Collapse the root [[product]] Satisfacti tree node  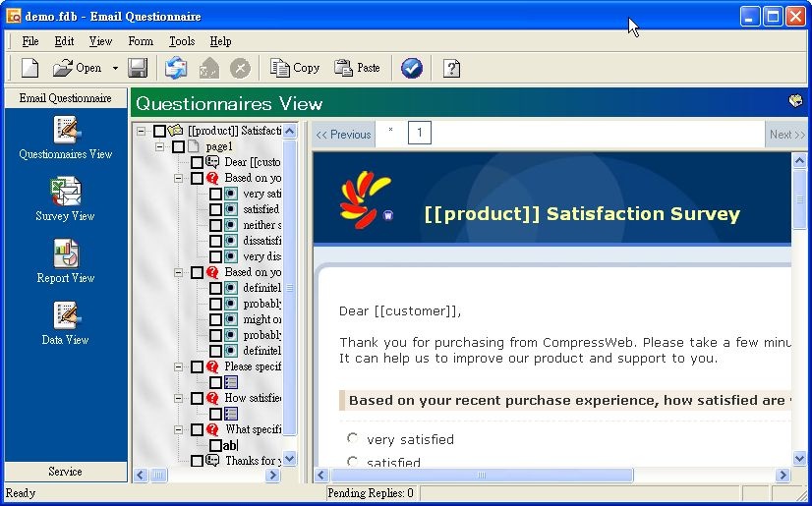tap(141, 131)
